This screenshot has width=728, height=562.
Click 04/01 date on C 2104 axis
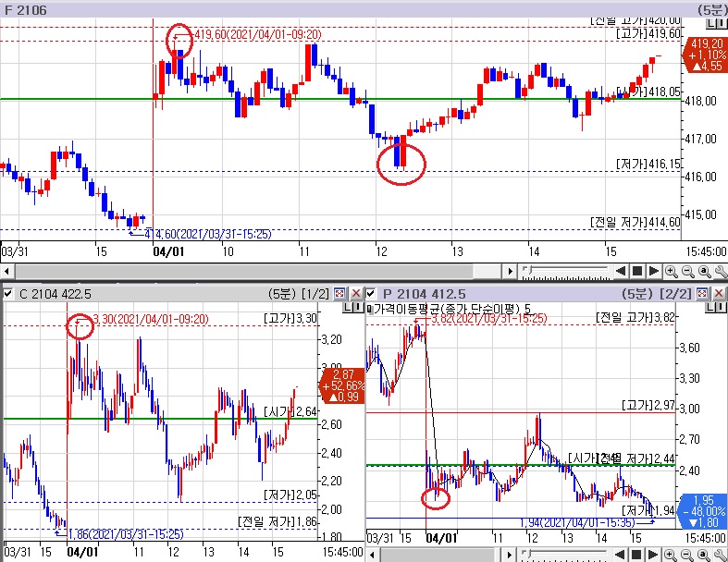[x=82, y=552]
